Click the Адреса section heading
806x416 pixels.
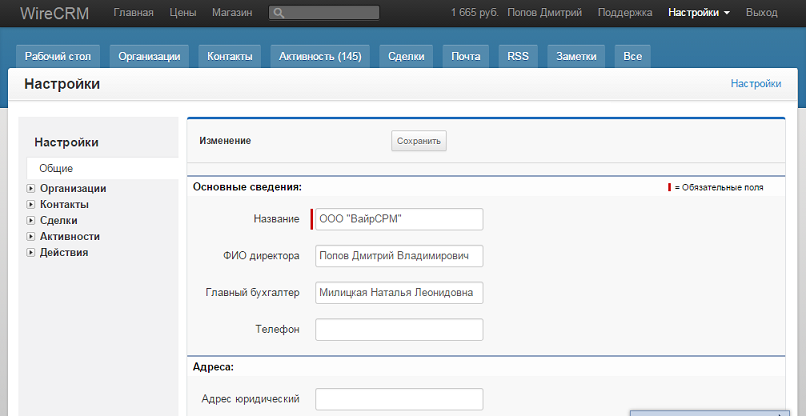[x=213, y=368]
